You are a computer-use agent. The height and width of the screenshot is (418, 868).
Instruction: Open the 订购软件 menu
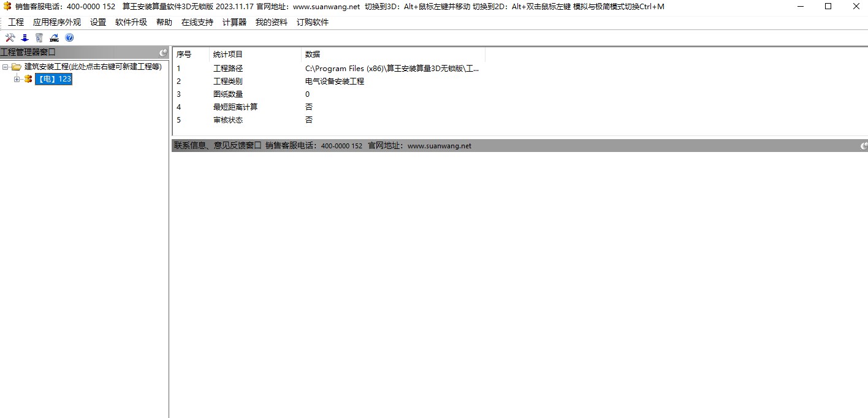[314, 21]
